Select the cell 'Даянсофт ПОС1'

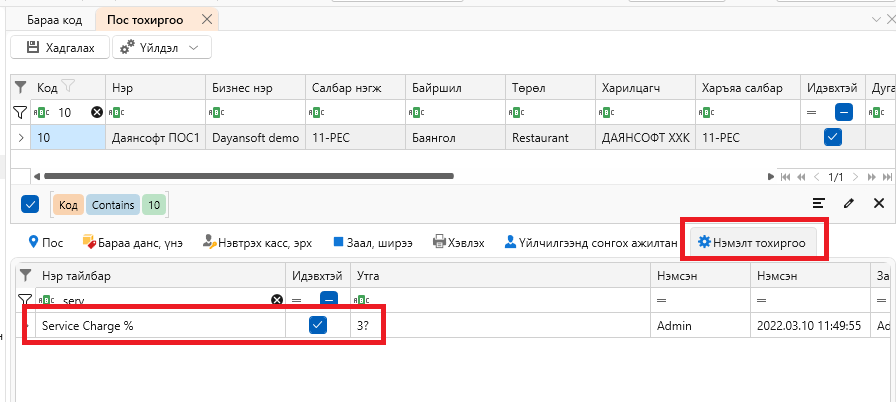[x=155, y=138]
